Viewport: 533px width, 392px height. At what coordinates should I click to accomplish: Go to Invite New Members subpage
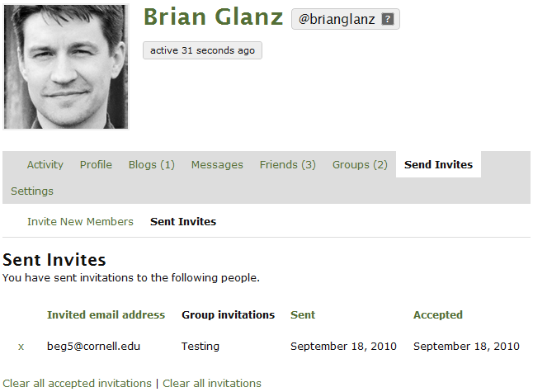[80, 222]
